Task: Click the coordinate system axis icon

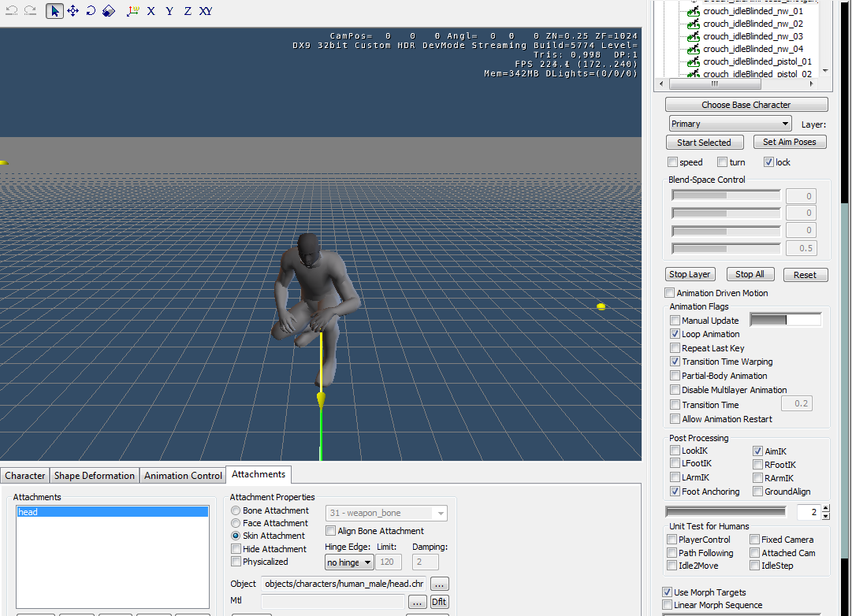Action: point(132,11)
